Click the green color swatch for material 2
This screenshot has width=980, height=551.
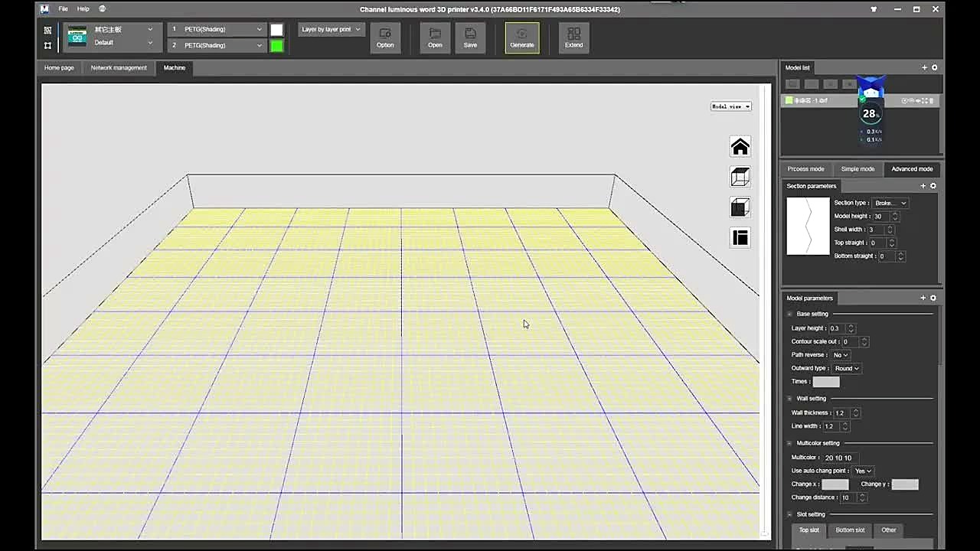tap(276, 45)
